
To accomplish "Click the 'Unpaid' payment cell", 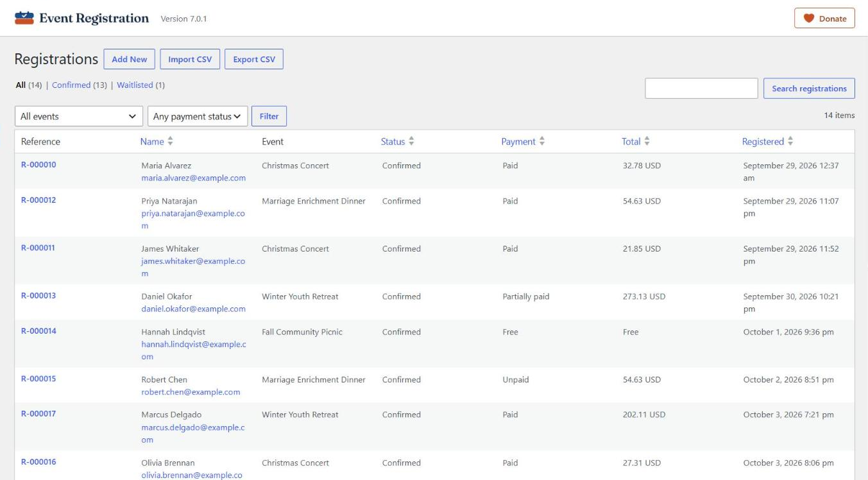I will (516, 379).
